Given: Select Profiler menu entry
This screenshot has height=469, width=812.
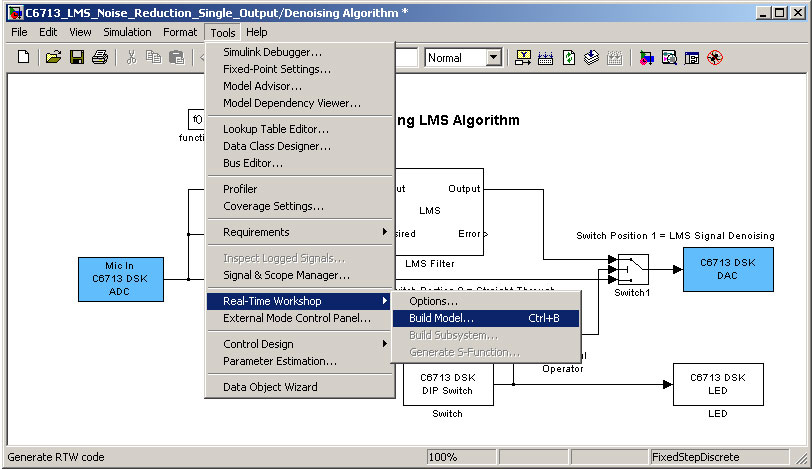Looking at the screenshot, I should point(300,189).
